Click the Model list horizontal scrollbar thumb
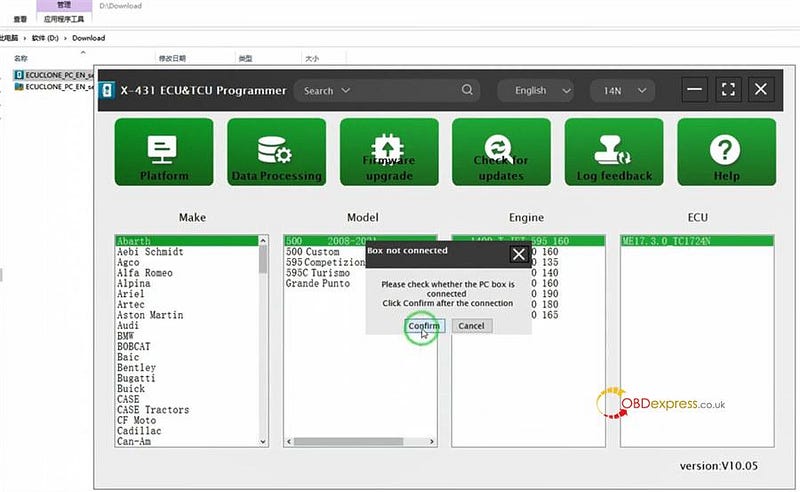Viewport: 800px width, 492px height. (349, 441)
